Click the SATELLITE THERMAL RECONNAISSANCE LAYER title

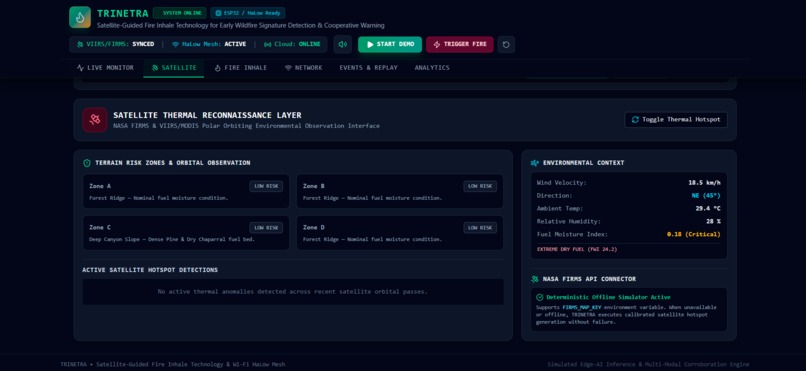point(207,115)
